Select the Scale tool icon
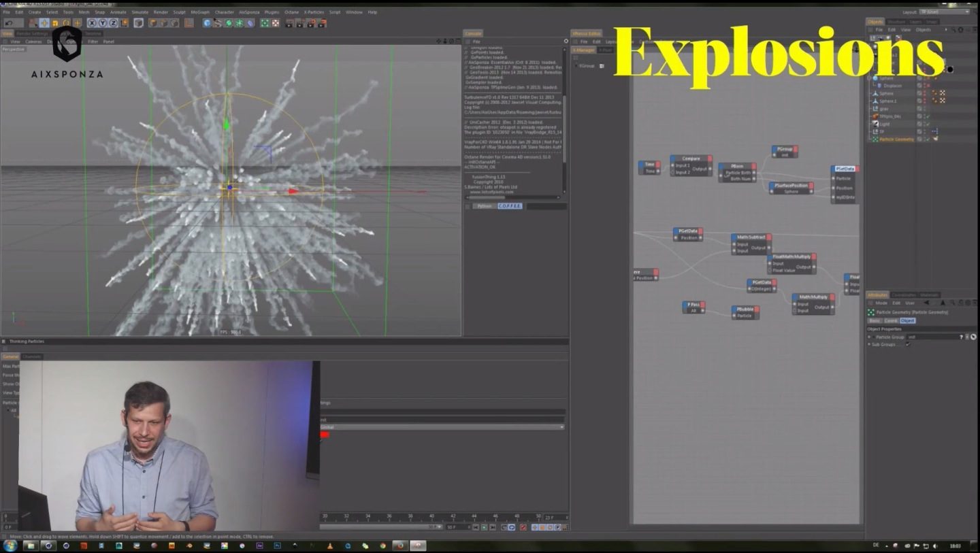 [x=55, y=23]
